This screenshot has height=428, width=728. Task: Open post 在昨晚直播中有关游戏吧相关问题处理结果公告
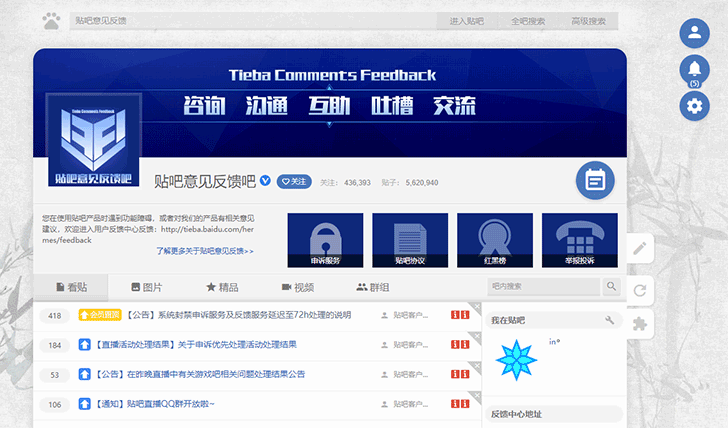point(200,374)
